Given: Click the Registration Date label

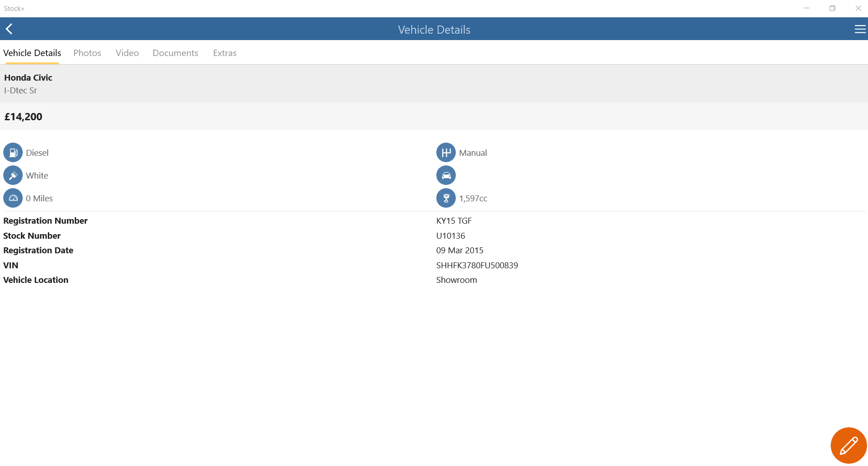Looking at the screenshot, I should [x=38, y=250].
